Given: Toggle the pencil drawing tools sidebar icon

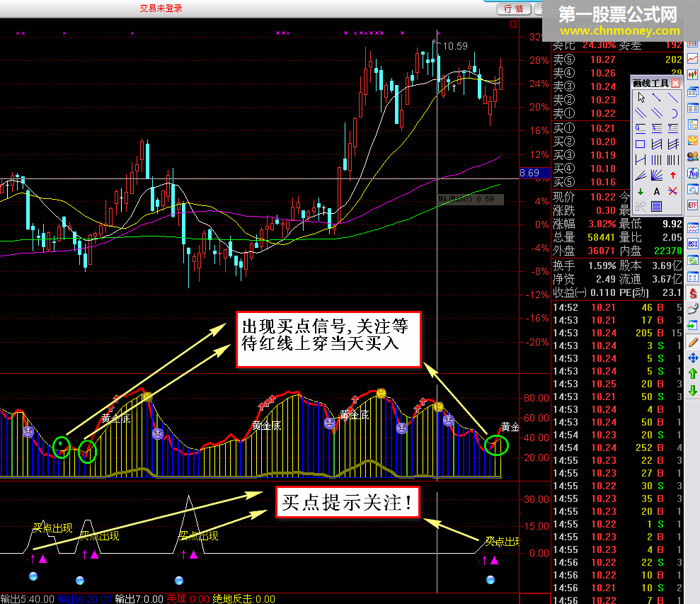Looking at the screenshot, I should [693, 341].
